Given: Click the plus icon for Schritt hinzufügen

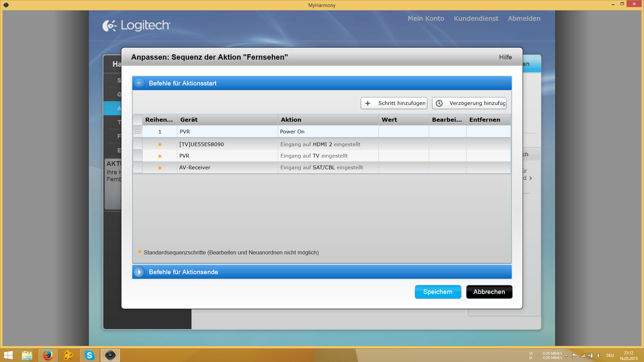Looking at the screenshot, I should tap(368, 103).
